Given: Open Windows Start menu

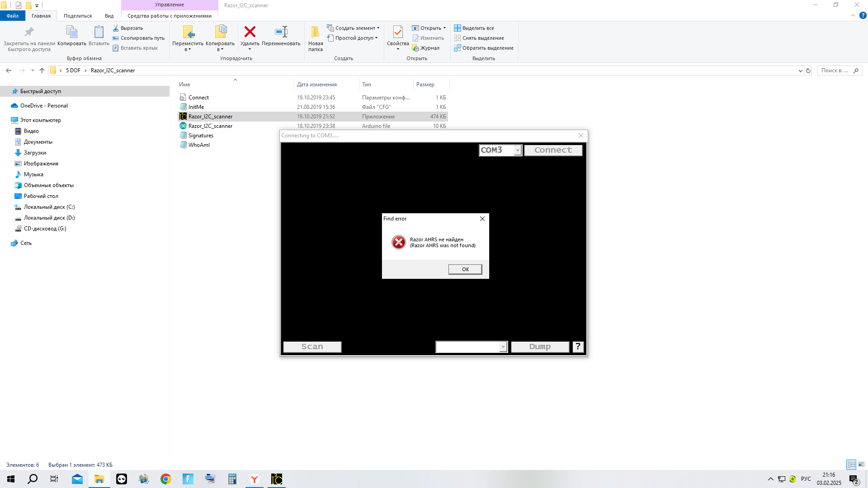Looking at the screenshot, I should (11, 479).
